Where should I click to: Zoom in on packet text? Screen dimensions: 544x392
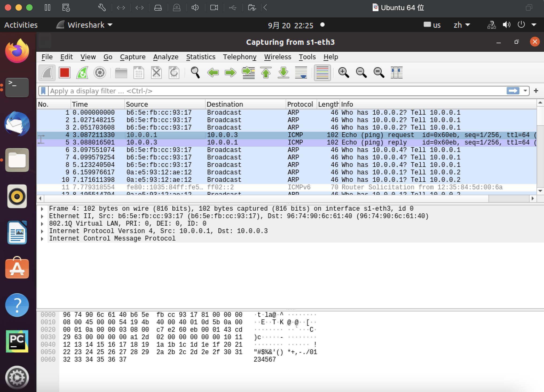344,73
